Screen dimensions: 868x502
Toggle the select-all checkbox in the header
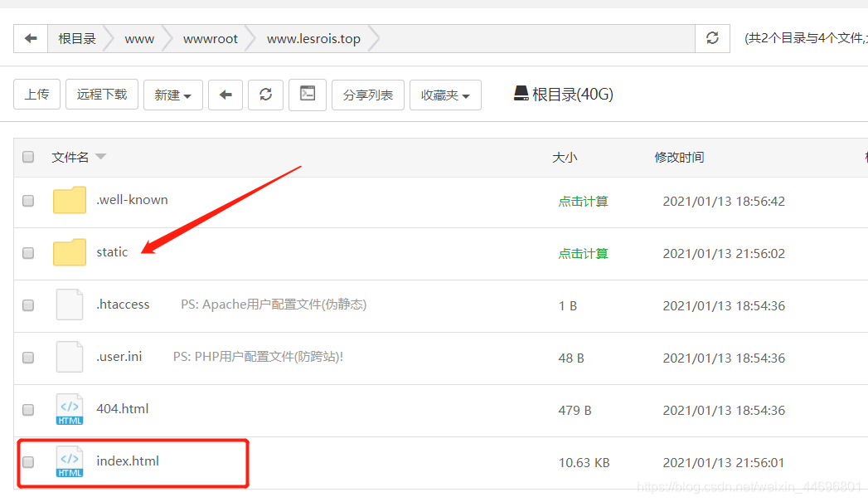pos(28,157)
